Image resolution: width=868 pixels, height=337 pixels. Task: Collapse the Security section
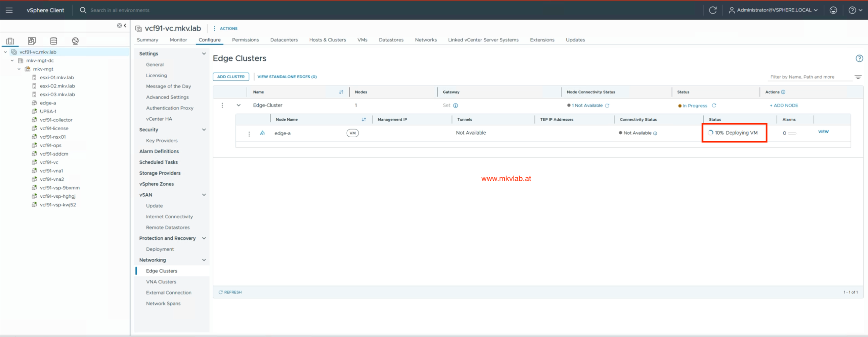204,130
